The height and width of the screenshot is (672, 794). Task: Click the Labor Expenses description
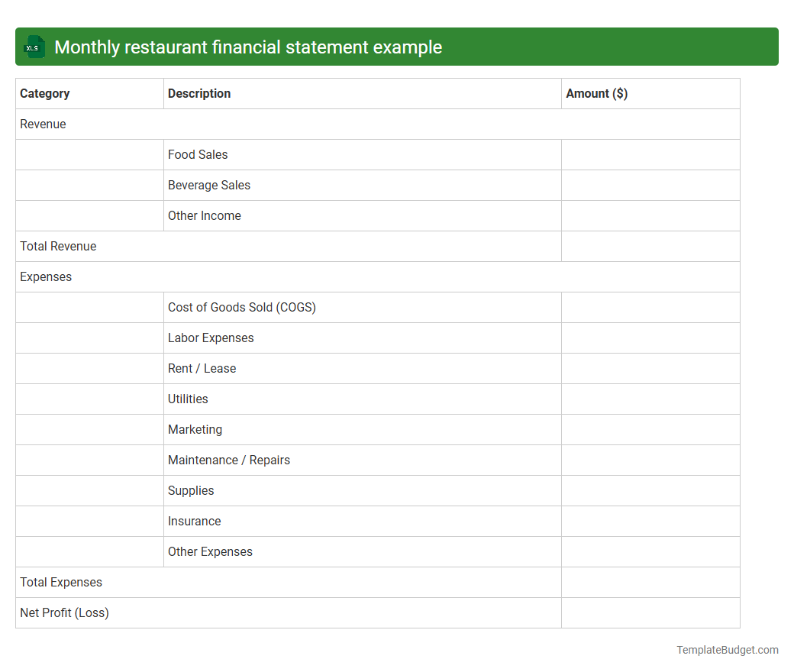point(211,338)
